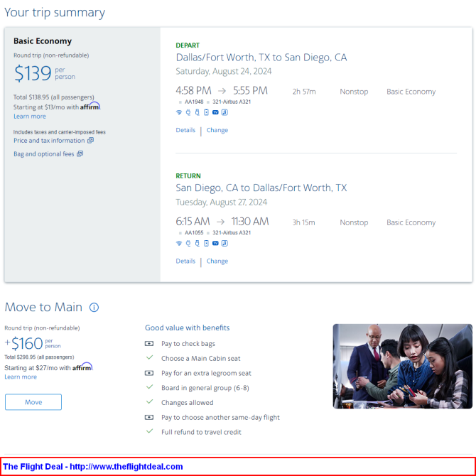Click the Dallas/Fort Worth, TX to San Diego, CA heading
The height and width of the screenshot is (476, 476).
click(261, 58)
